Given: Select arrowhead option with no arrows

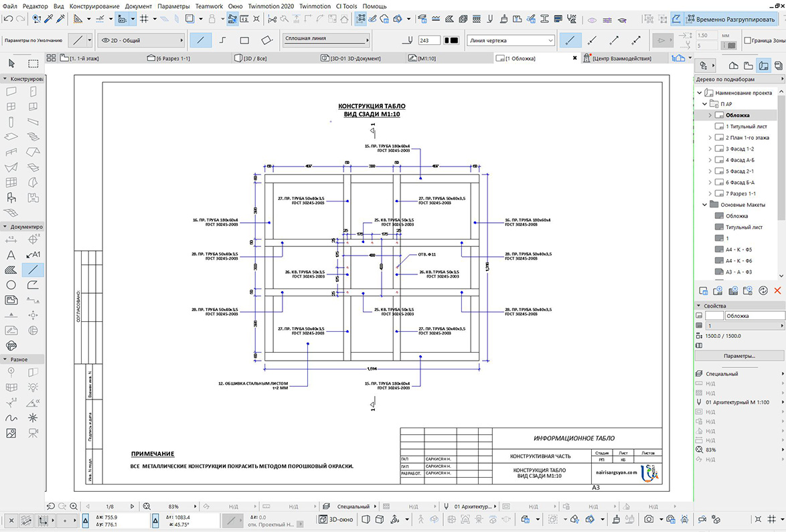Looking at the screenshot, I should click(x=570, y=40).
